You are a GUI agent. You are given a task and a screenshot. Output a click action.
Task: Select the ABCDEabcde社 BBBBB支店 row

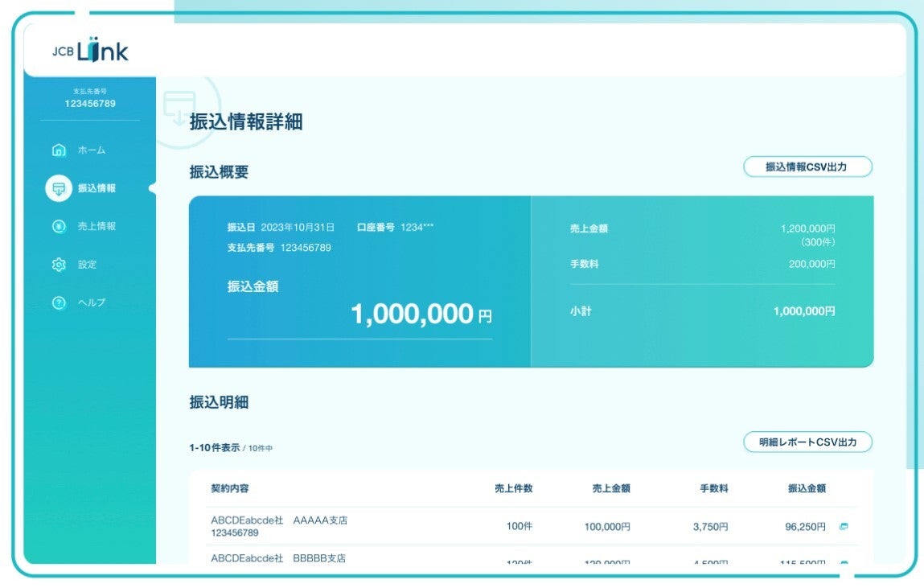(x=278, y=558)
